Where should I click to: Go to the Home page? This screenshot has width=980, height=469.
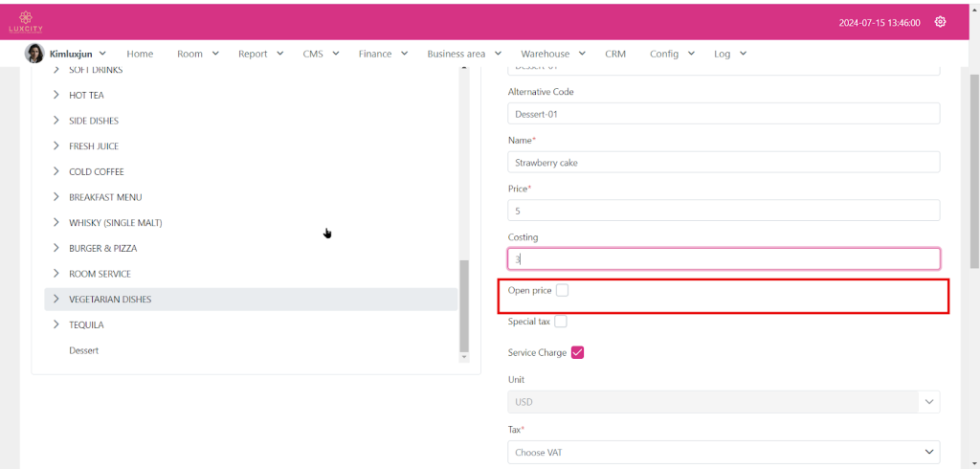[140, 54]
